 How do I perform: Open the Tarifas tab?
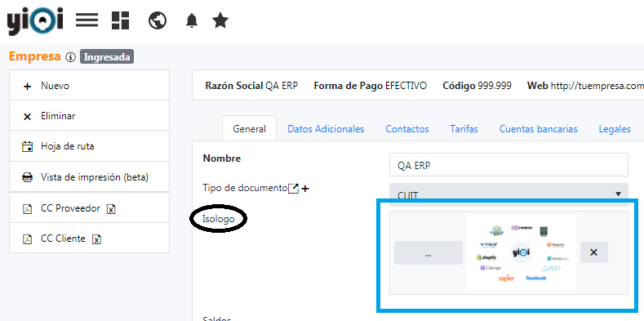tap(464, 129)
